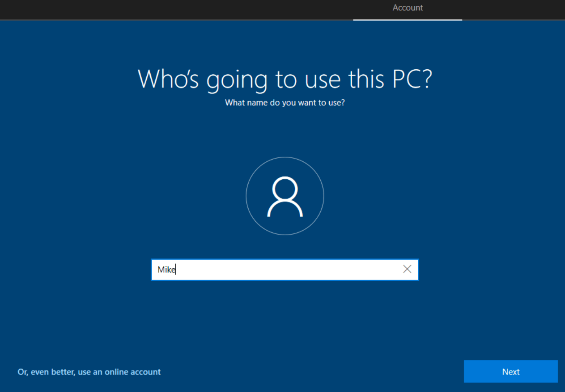Click the underline indicator below Account

pos(408,19)
